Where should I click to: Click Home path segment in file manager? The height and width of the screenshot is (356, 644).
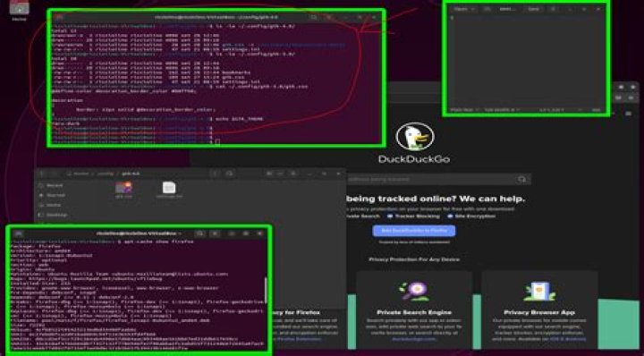tap(79, 174)
